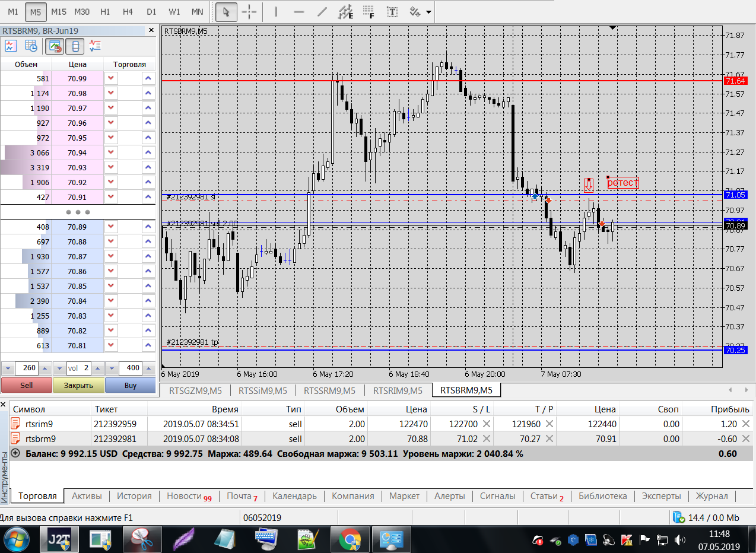The image size is (756, 553).
Task: Click buy arrow at price 70.81
Action: (x=148, y=345)
